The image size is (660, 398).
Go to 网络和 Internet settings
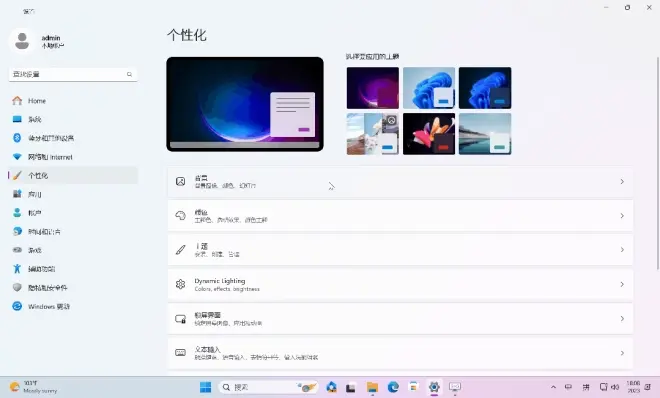tap(72, 157)
